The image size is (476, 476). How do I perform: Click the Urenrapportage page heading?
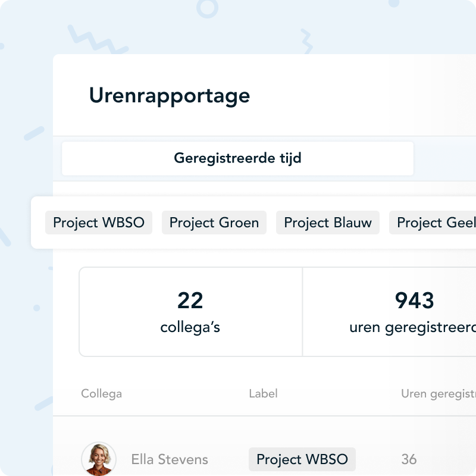170,96
